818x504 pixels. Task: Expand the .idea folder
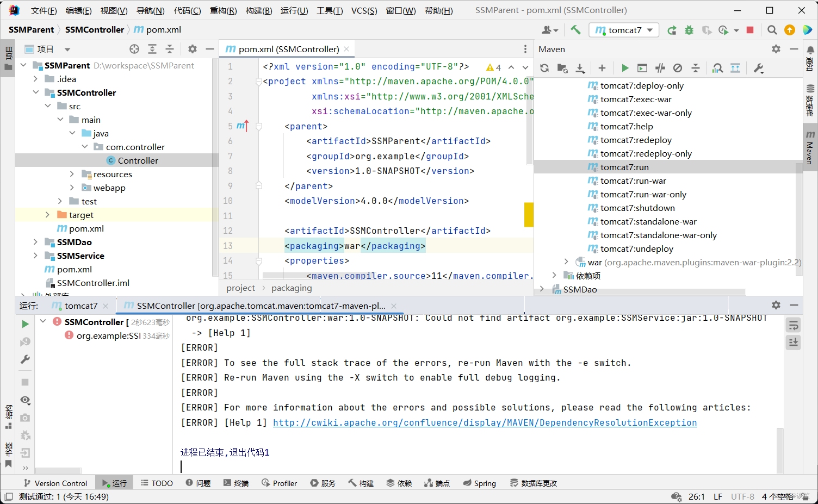coord(36,79)
